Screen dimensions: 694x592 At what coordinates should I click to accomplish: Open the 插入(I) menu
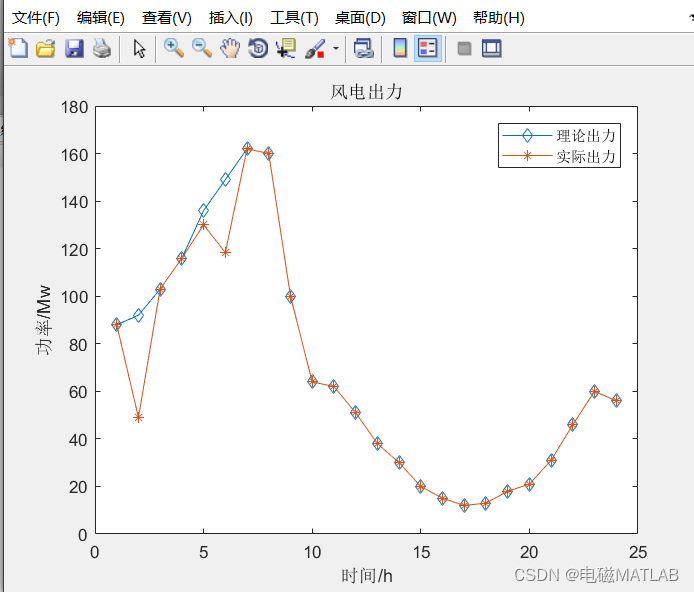click(x=231, y=18)
